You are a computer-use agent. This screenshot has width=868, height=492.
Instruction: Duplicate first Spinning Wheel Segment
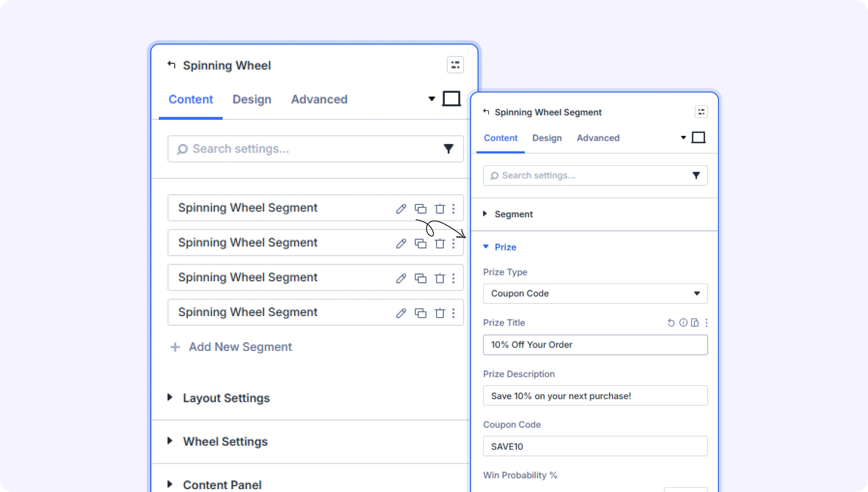[421, 209]
